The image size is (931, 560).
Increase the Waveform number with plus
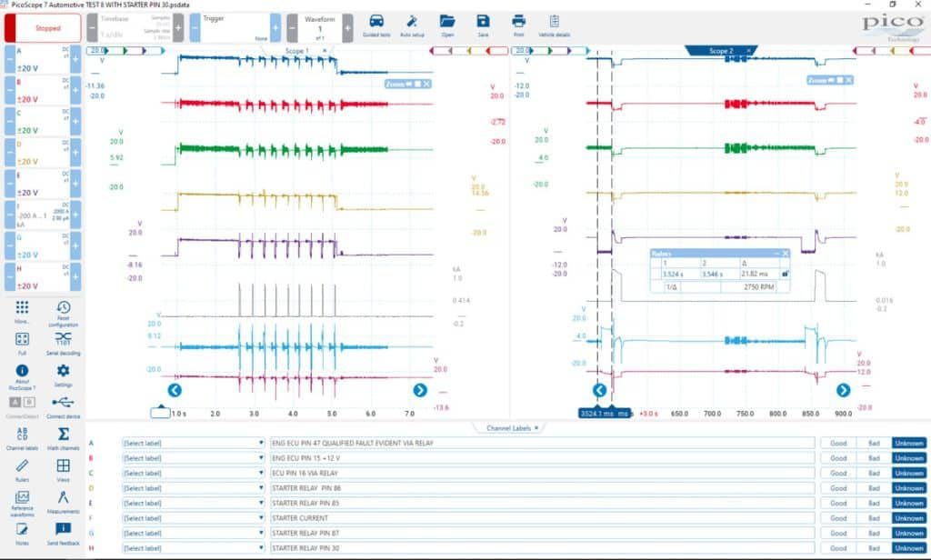point(347,28)
